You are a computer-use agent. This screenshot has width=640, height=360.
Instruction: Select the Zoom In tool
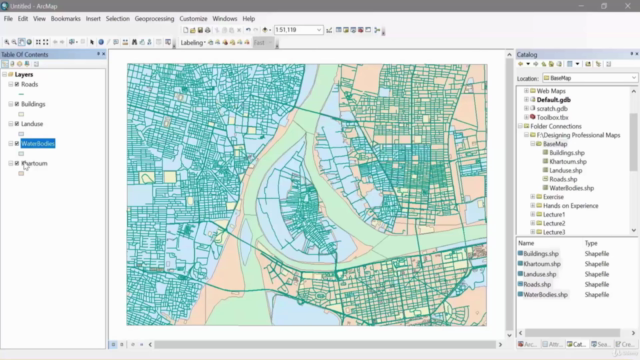7,42
